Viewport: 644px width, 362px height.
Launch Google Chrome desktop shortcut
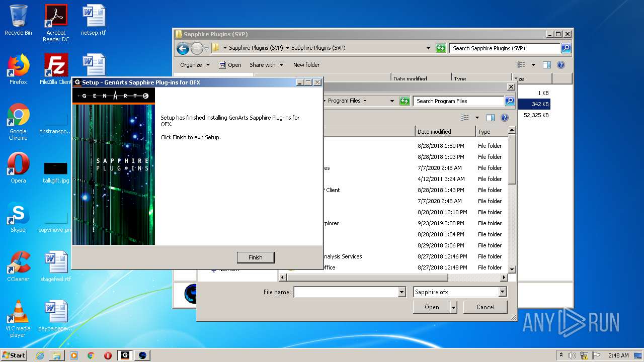[18, 122]
